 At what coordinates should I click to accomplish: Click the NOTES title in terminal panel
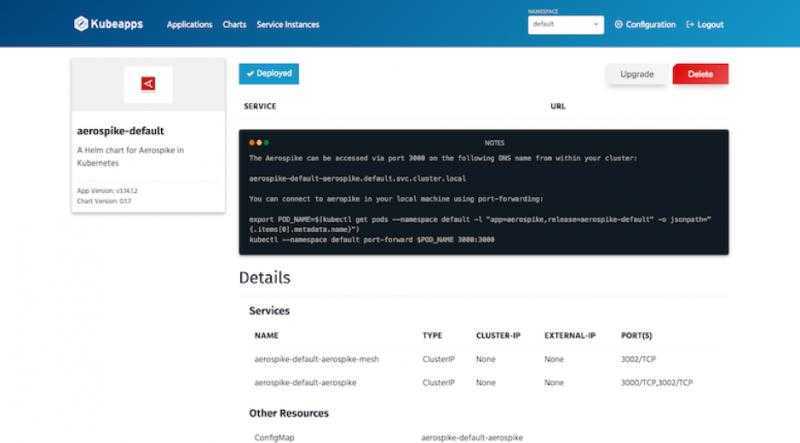tap(494, 143)
